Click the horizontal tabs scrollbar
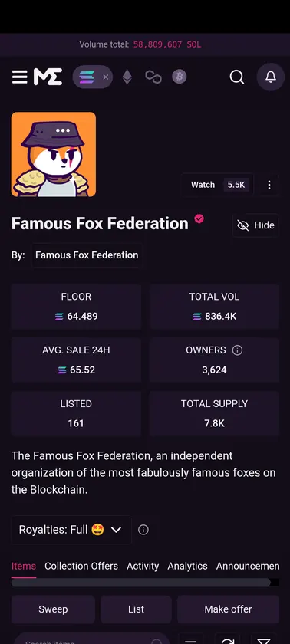Screen dimensions: 290x644 141,583
